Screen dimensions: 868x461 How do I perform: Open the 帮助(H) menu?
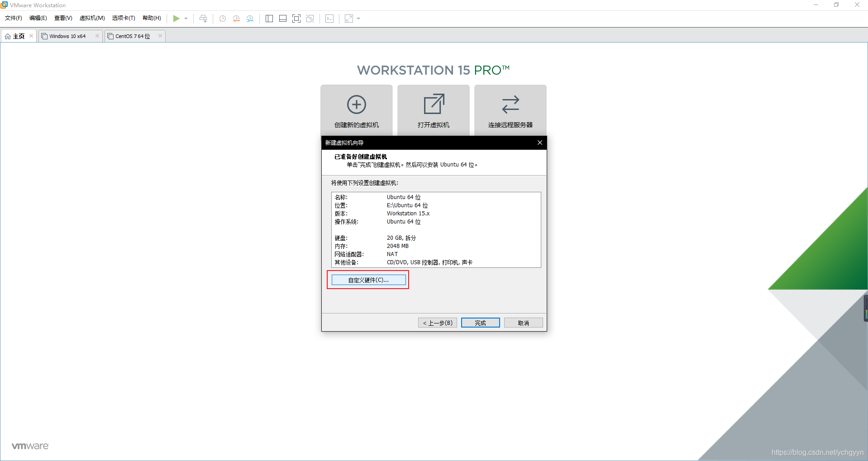click(152, 18)
